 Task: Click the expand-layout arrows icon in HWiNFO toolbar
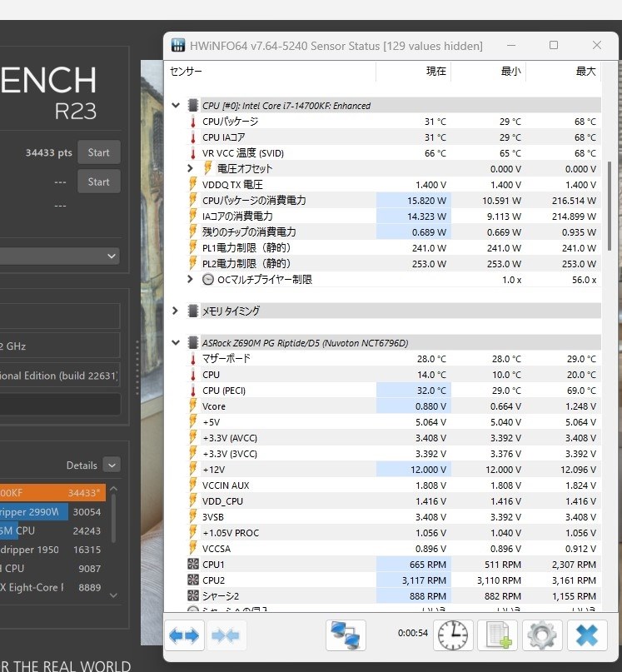pyautogui.click(x=184, y=635)
